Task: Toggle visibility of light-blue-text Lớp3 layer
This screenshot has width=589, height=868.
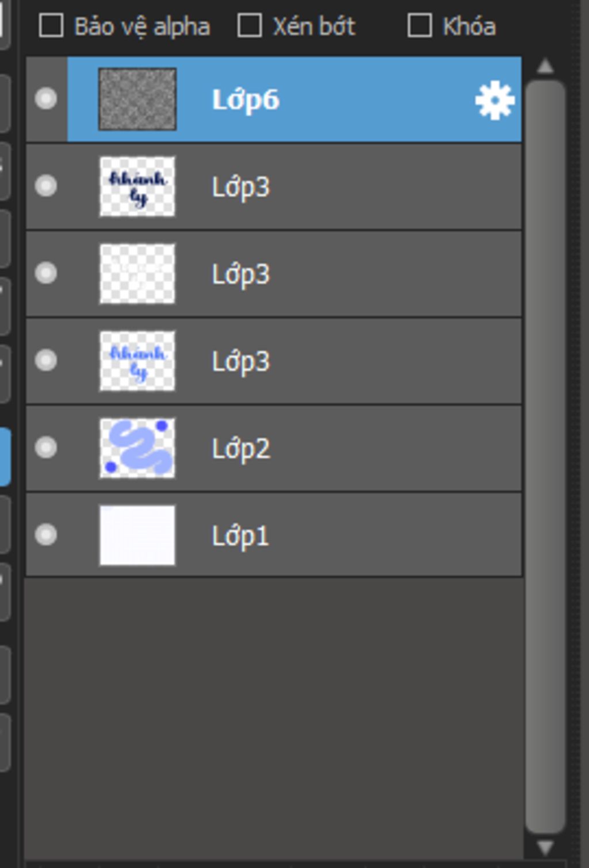Action: (46, 360)
